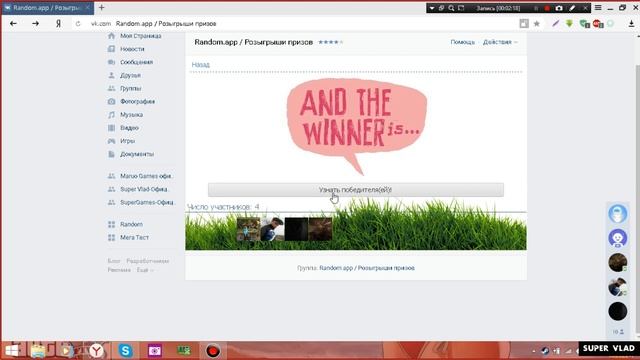
Task: Open the Windows Start button
Action: click(x=11, y=351)
